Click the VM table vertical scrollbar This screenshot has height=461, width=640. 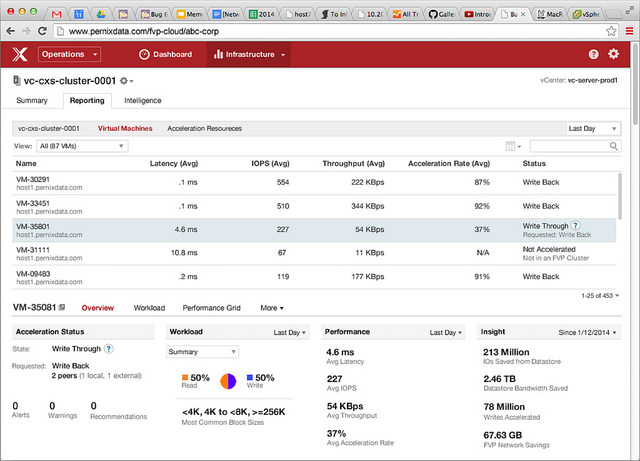[x=620, y=196]
